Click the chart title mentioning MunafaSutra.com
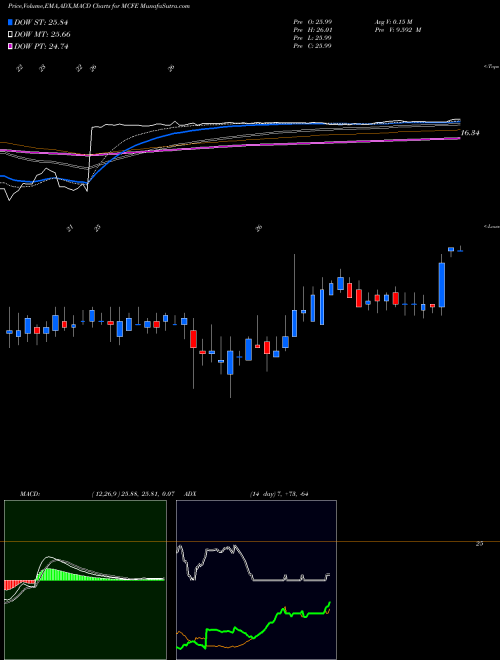This screenshot has width=500, height=660. (x=99, y=6)
